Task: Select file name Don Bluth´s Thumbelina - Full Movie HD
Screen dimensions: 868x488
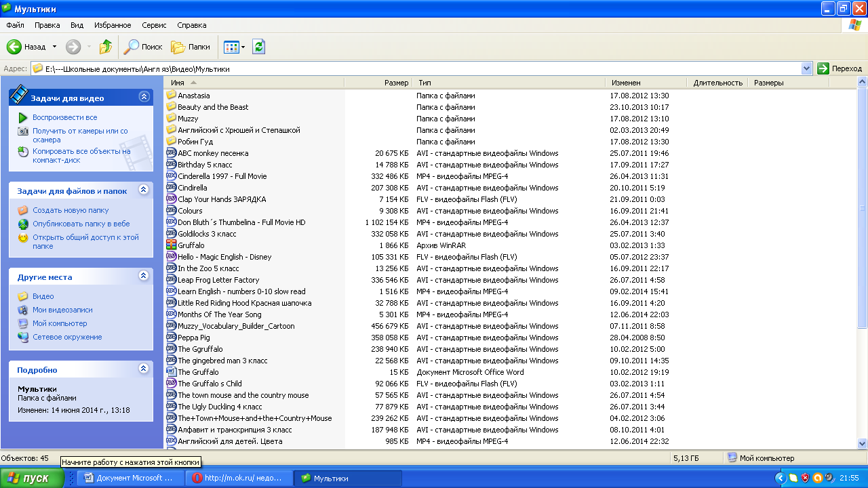Action: [x=241, y=222]
